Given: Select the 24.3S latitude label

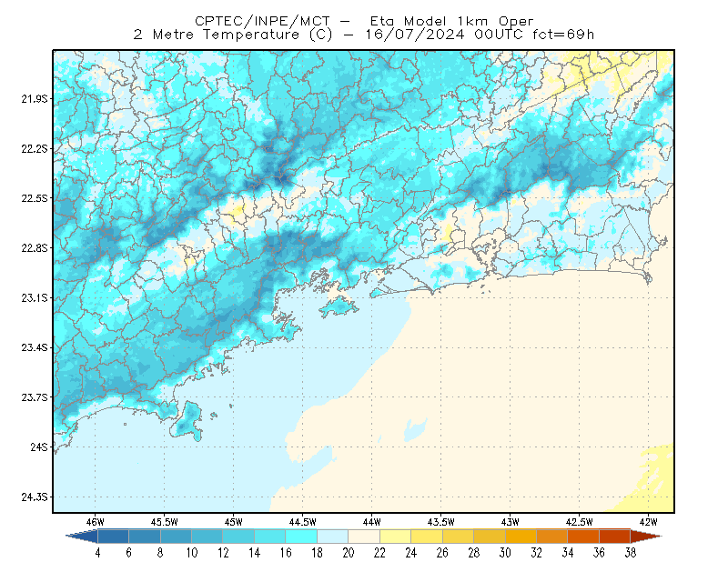Looking at the screenshot, I should (35, 497).
